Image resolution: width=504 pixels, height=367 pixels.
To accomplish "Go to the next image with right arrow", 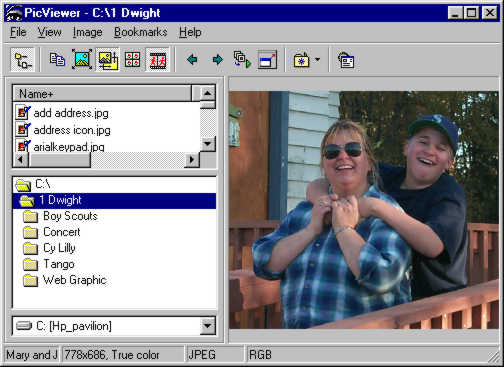I will 217,60.
